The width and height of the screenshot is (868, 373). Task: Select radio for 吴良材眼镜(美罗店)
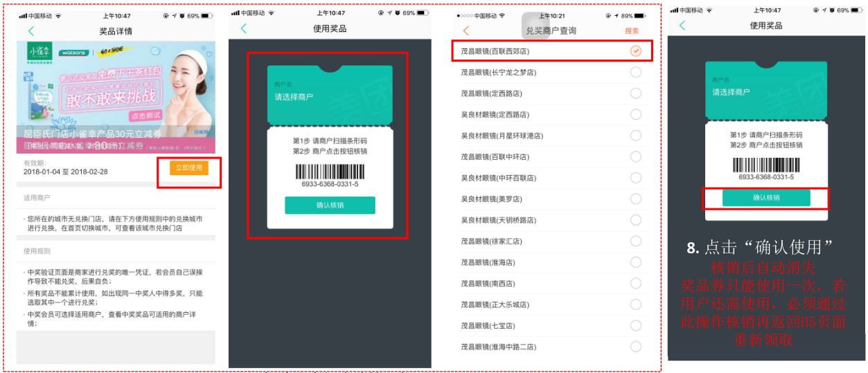tap(636, 199)
